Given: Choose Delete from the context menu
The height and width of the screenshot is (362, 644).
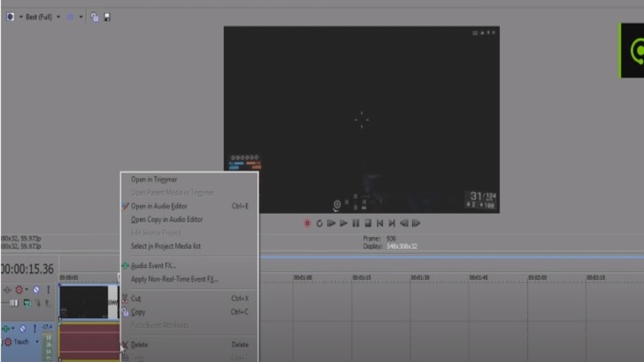Looking at the screenshot, I should pos(189,344).
